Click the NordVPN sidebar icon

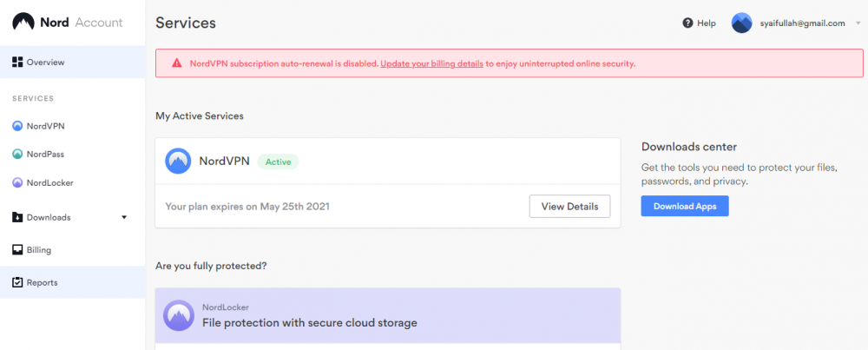pyautogui.click(x=17, y=126)
